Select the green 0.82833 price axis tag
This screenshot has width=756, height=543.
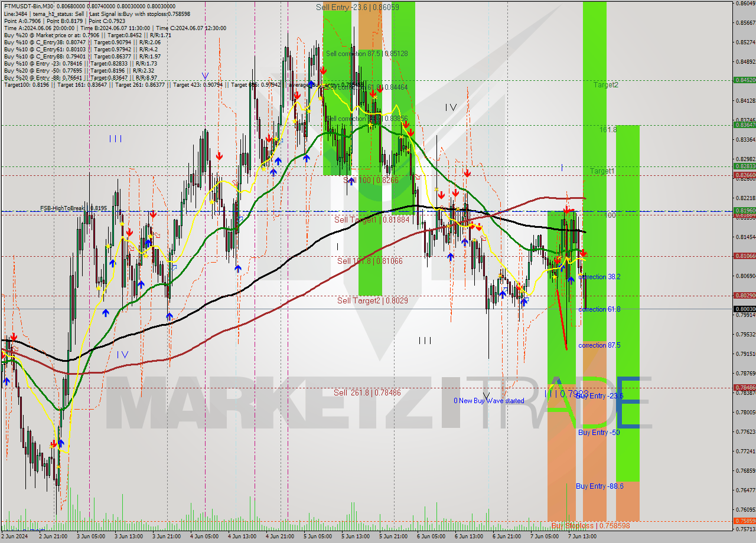coord(744,166)
